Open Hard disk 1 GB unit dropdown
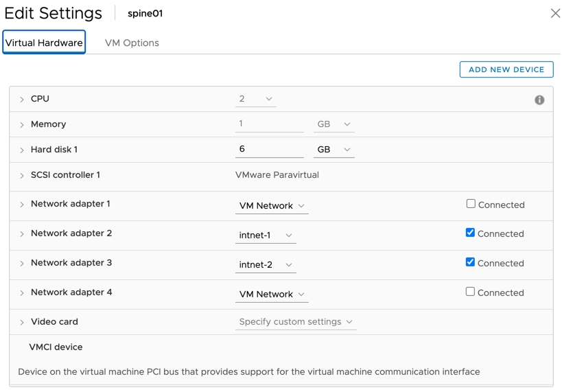 coord(333,150)
